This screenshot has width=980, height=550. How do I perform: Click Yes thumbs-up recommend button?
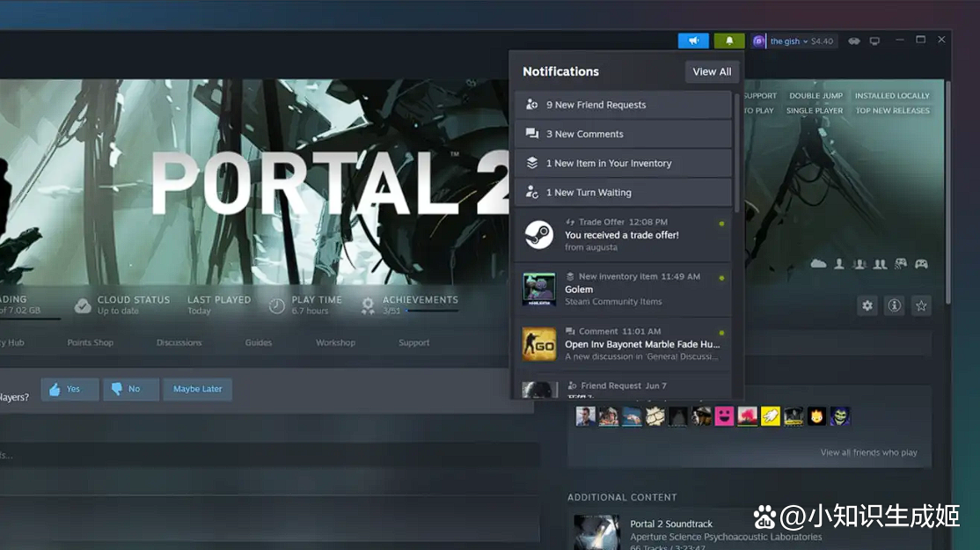pos(69,389)
